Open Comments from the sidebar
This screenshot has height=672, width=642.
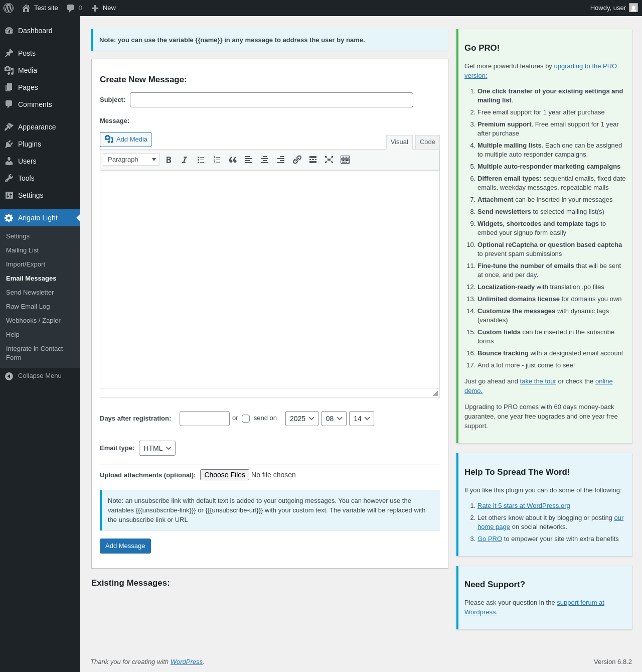[40, 104]
